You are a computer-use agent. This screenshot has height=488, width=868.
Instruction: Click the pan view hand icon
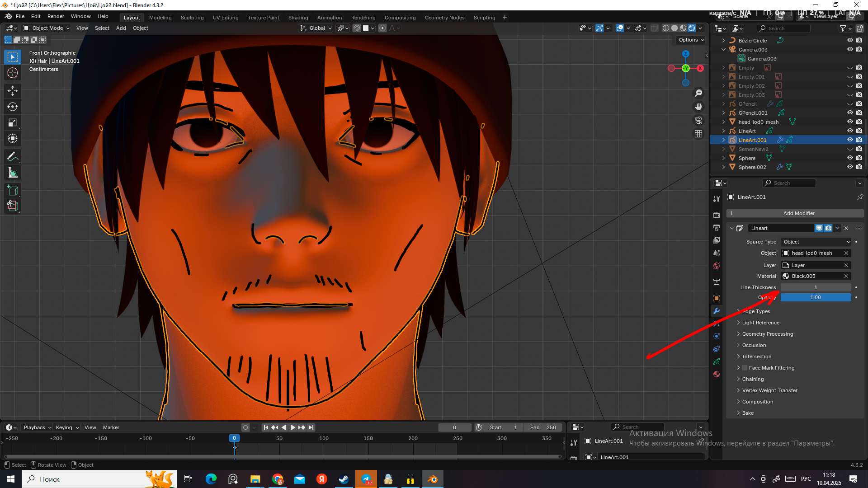(698, 107)
